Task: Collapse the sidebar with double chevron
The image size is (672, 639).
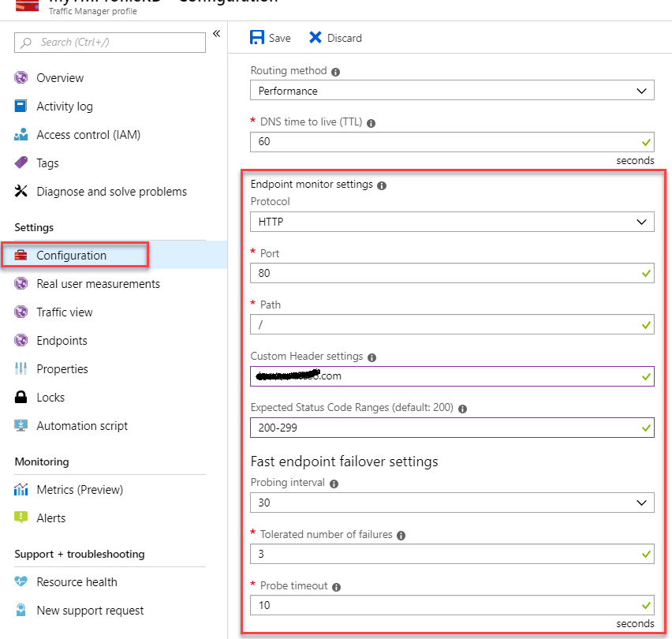Action: pos(216,34)
